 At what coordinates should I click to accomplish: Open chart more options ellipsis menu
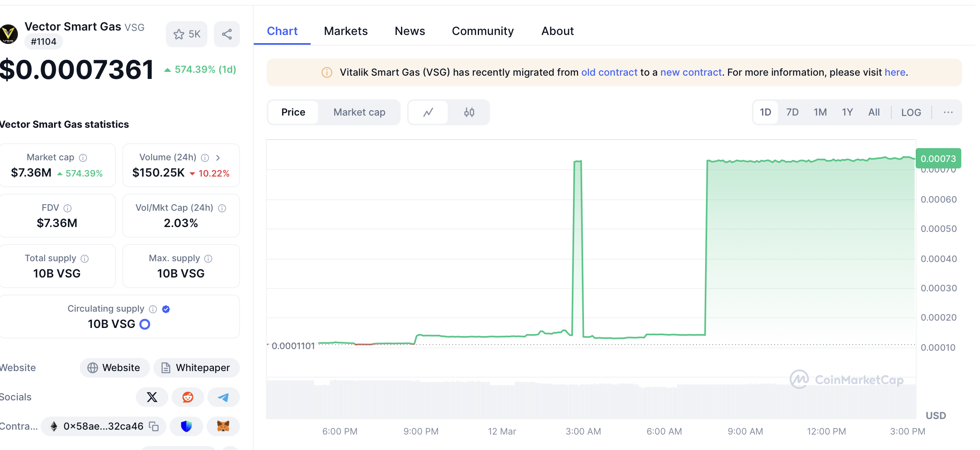(948, 112)
